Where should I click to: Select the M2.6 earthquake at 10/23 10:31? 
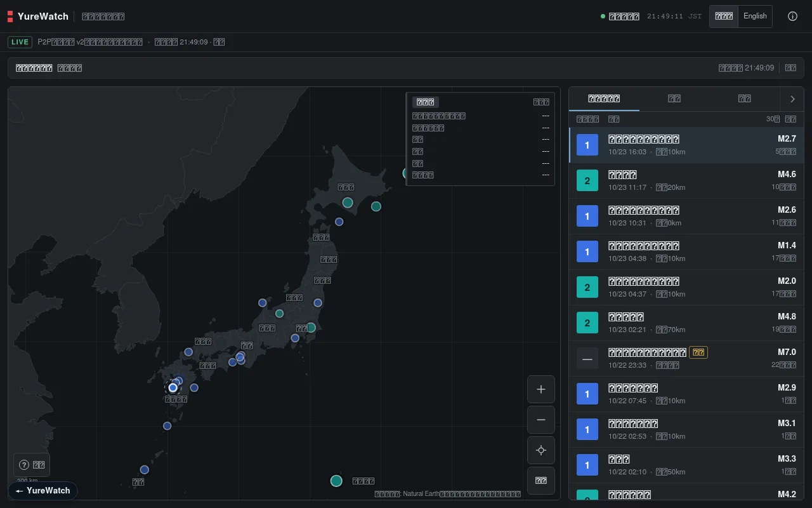pyautogui.click(x=686, y=217)
